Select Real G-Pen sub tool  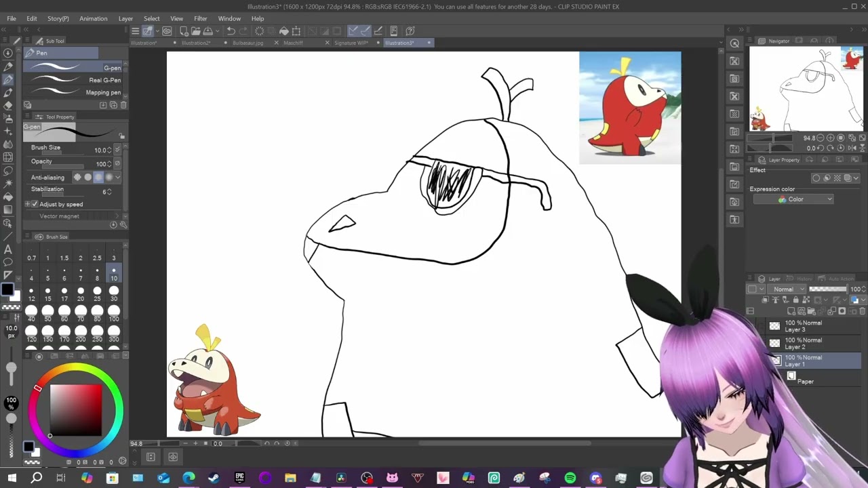point(73,80)
